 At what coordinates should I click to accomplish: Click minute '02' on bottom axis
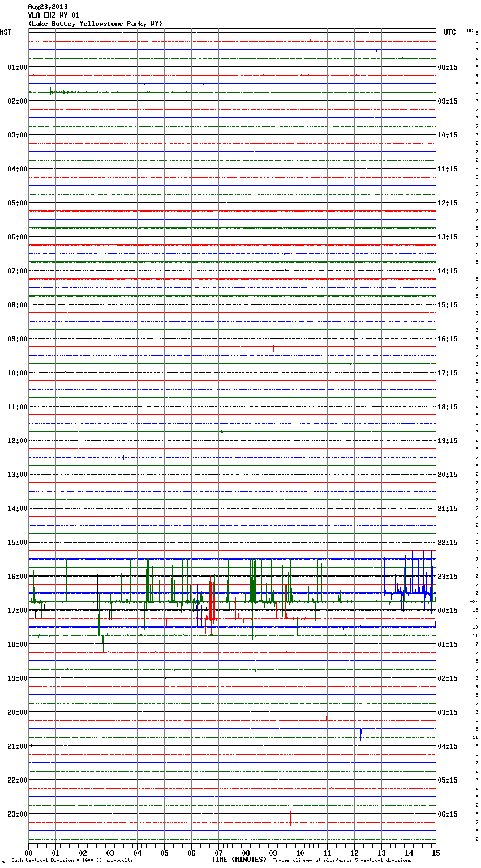point(83,853)
